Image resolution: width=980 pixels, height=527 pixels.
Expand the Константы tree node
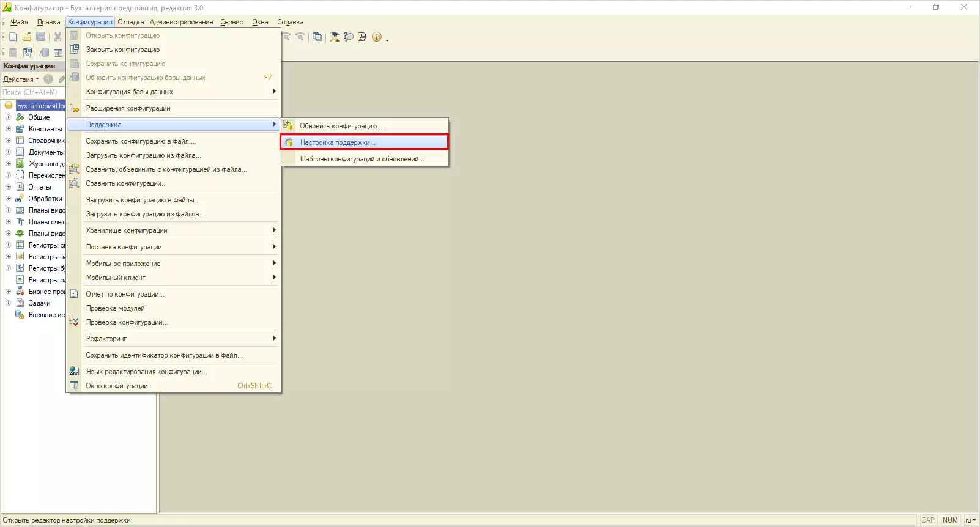[8, 129]
